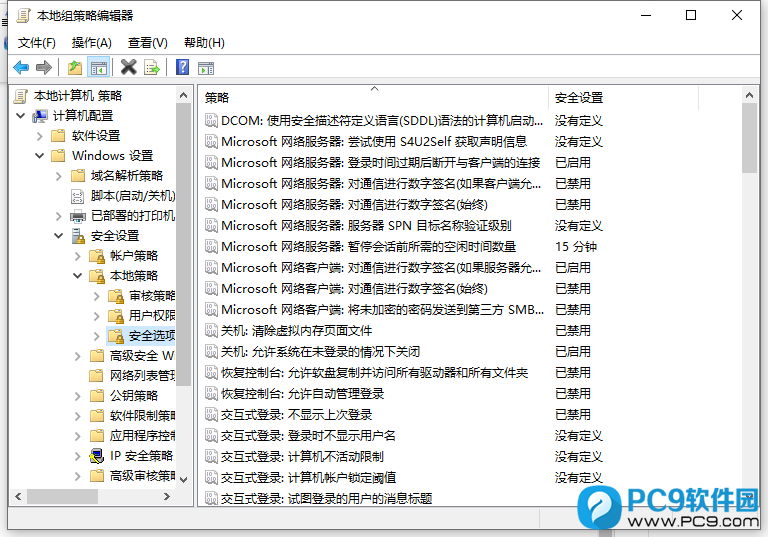Click tree pane vertical scrollbar down arrow

click(184, 480)
